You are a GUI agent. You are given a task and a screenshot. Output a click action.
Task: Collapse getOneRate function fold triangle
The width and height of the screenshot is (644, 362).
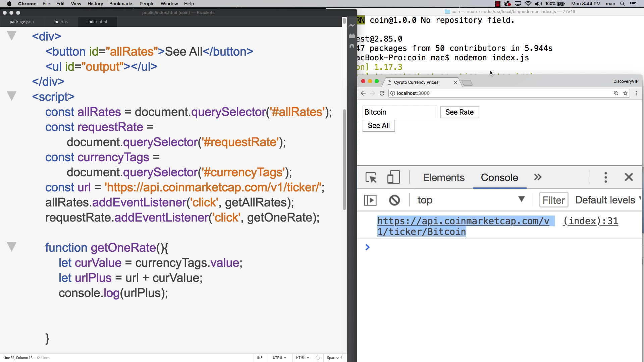12,247
